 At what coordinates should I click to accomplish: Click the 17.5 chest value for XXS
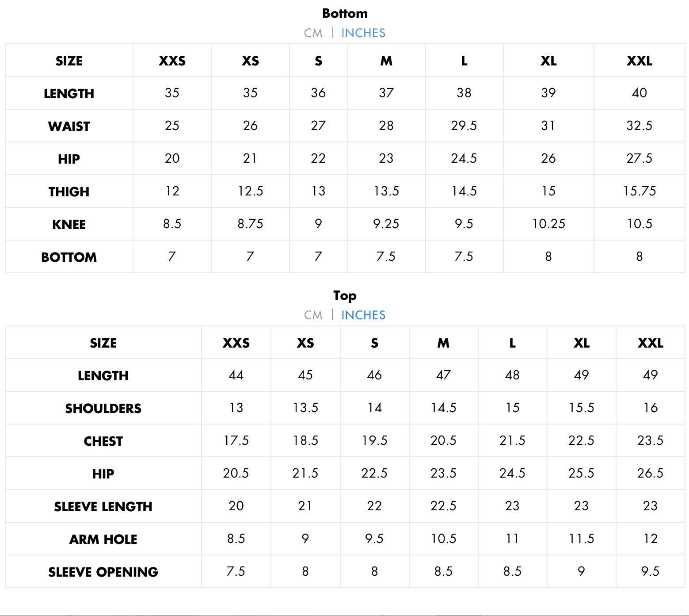(236, 440)
